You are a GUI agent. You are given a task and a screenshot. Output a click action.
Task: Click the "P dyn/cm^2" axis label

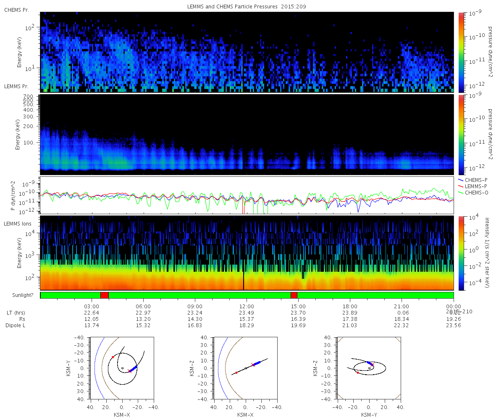[13, 195]
